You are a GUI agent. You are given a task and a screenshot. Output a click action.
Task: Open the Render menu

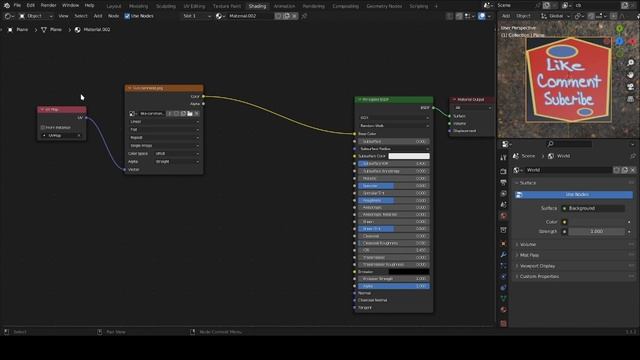(x=49, y=5)
